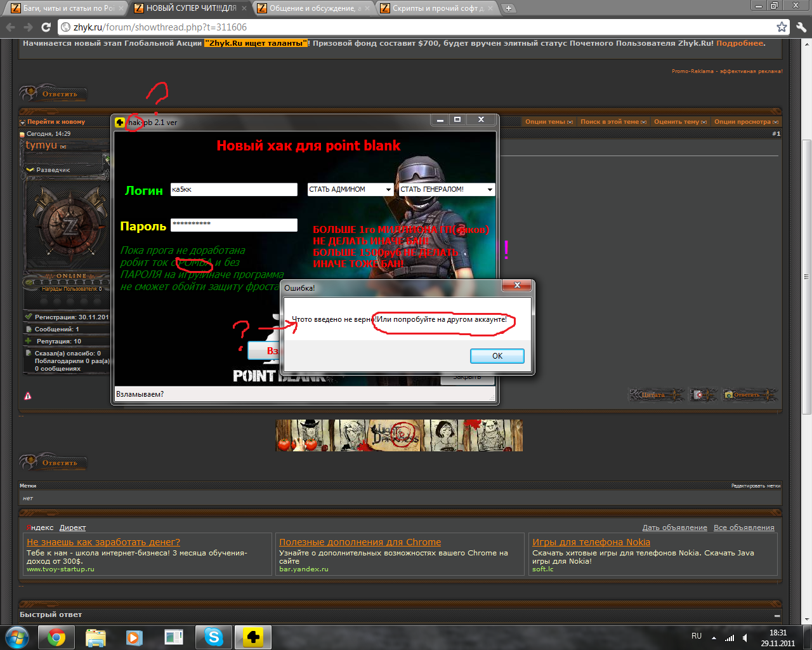Click the Ответить button above the post

53,94
